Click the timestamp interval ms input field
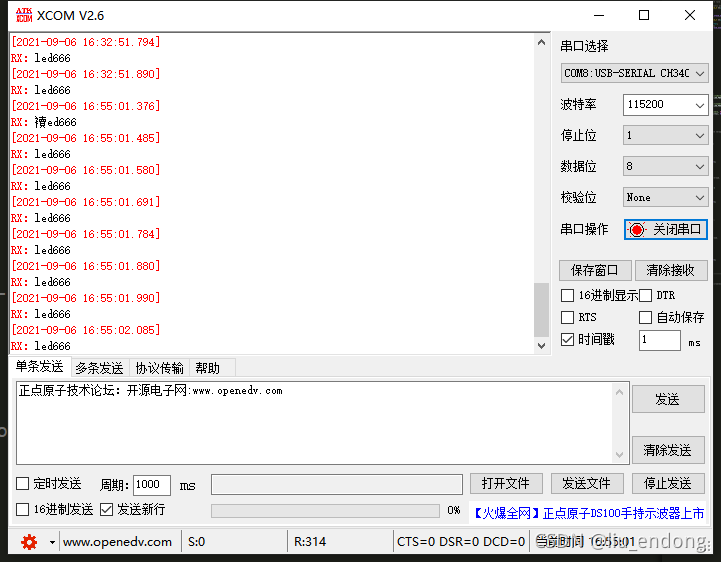721x562 pixels. [x=659, y=340]
